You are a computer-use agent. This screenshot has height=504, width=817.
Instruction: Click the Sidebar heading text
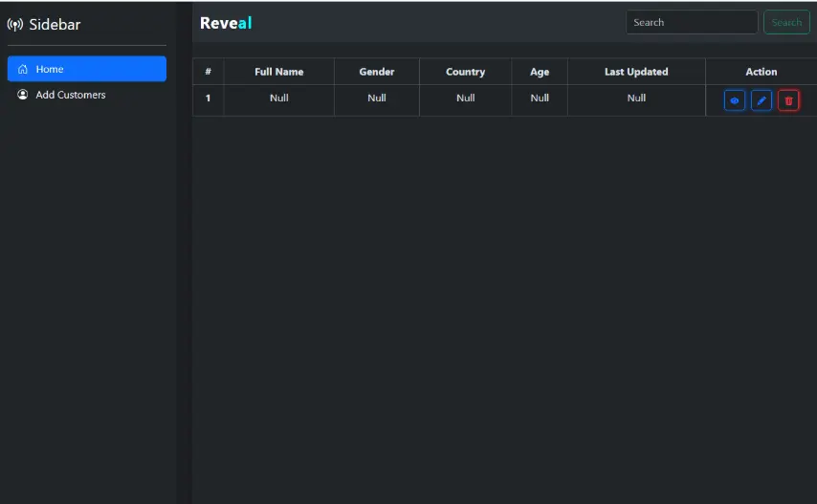(55, 25)
